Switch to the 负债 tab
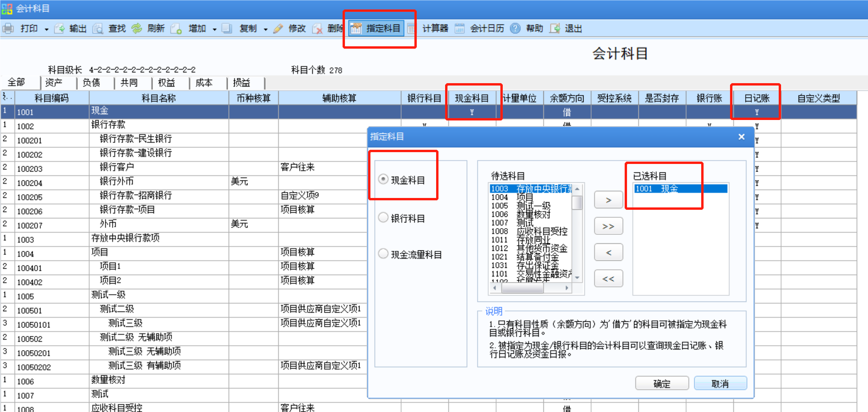868x412 pixels. [x=92, y=83]
